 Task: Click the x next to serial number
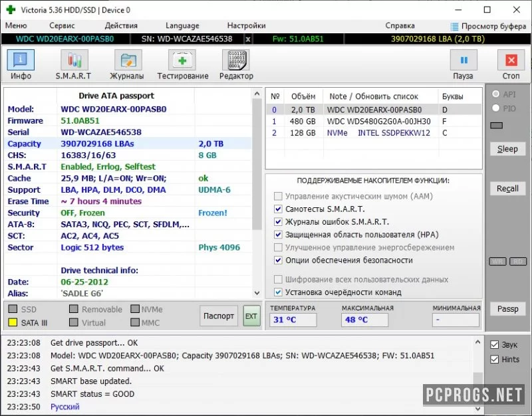click(x=248, y=39)
